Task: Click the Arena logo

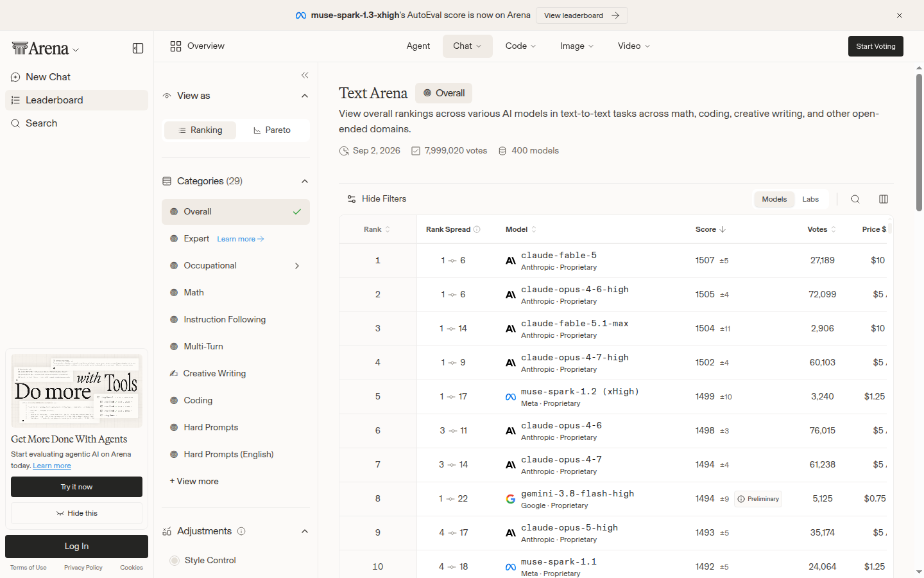Action: (40, 48)
